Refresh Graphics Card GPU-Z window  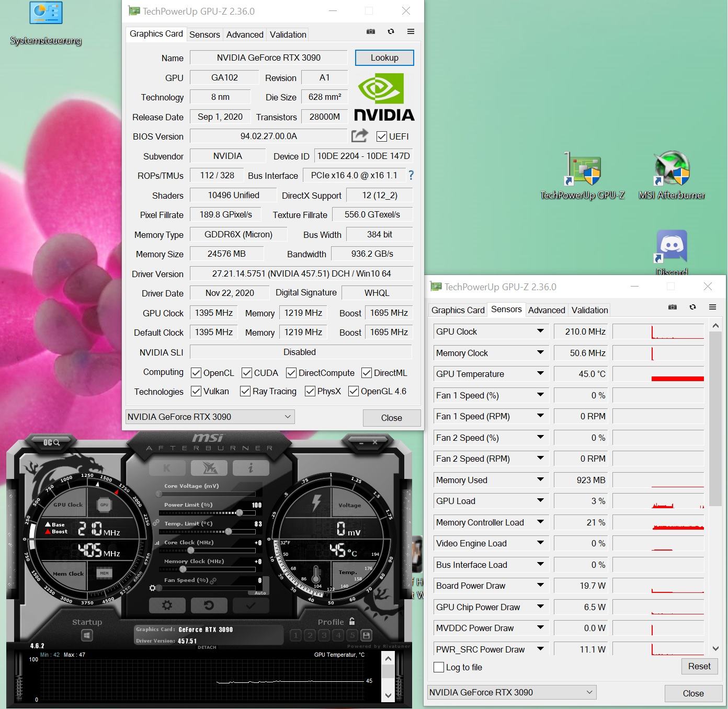[391, 32]
